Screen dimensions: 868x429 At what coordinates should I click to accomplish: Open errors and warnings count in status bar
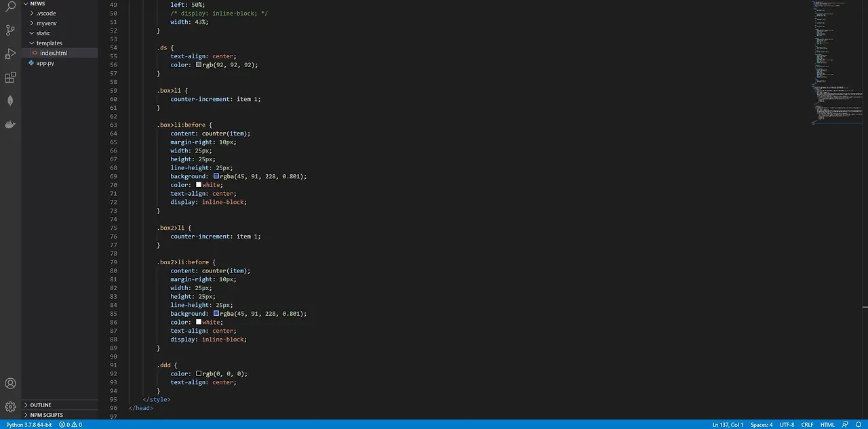point(71,425)
